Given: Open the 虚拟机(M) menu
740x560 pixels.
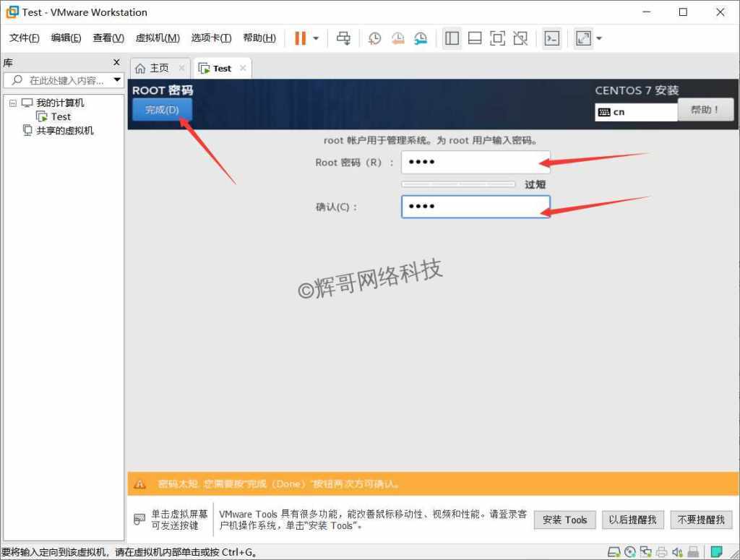Looking at the screenshot, I should [x=158, y=38].
